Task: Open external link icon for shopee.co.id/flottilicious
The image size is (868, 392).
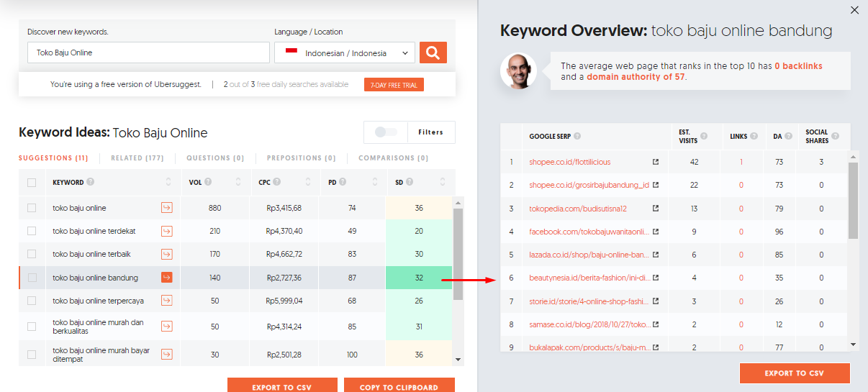Action: (656, 162)
